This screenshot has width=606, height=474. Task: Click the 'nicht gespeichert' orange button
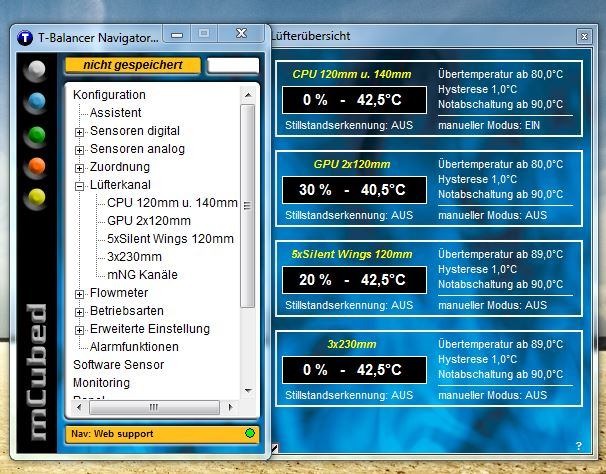tap(133, 65)
